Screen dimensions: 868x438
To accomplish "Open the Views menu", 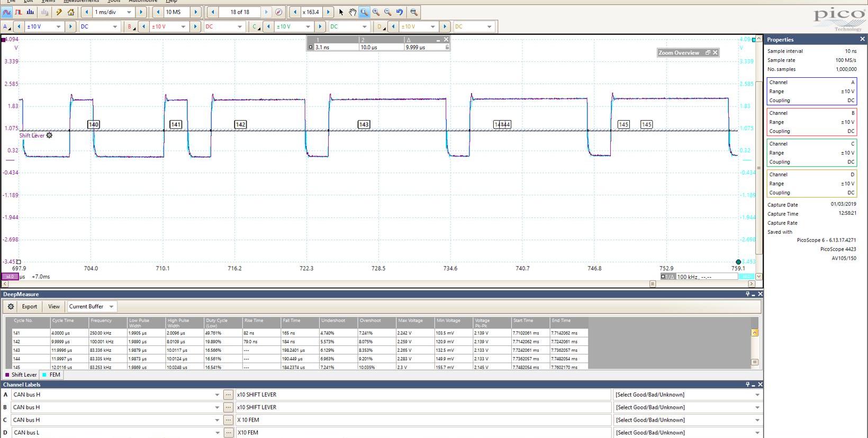I will 48,2.
